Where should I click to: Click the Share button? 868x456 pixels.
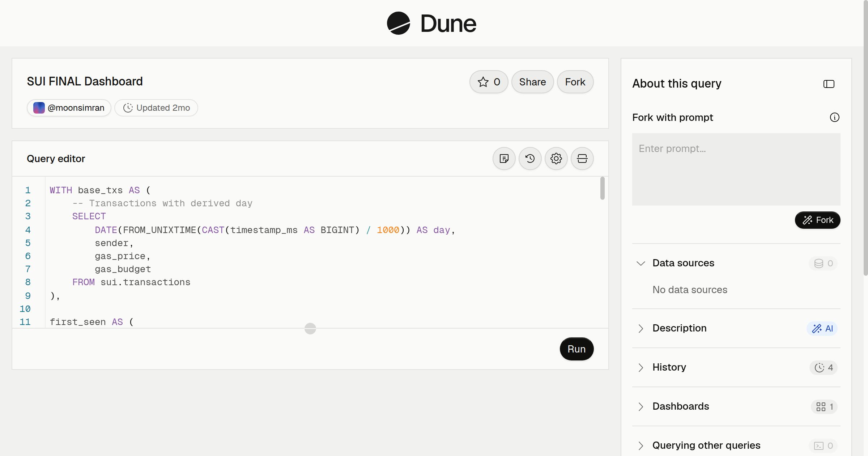coord(533,82)
